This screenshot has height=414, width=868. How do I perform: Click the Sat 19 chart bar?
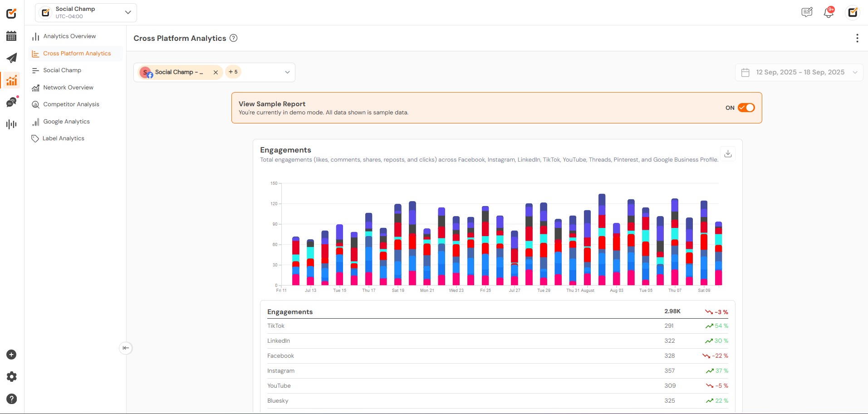[398, 245]
